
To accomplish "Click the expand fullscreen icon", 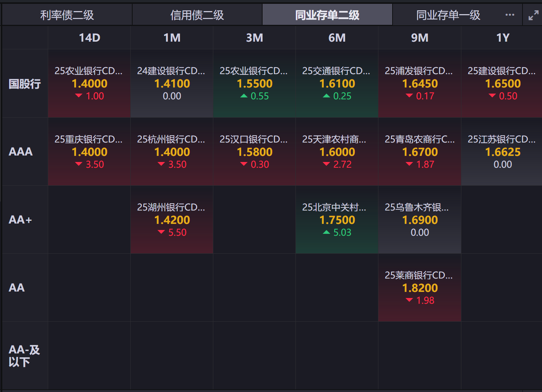I will coord(533,15).
